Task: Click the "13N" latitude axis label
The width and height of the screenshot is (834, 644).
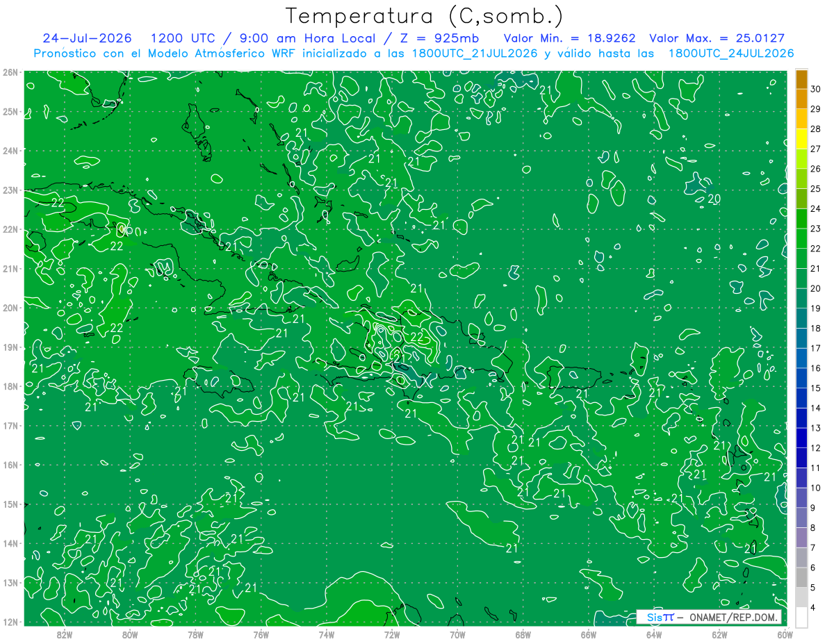Action: [10, 582]
